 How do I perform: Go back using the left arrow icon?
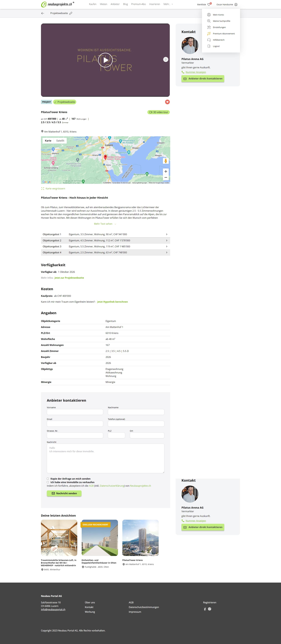[x=43, y=13]
